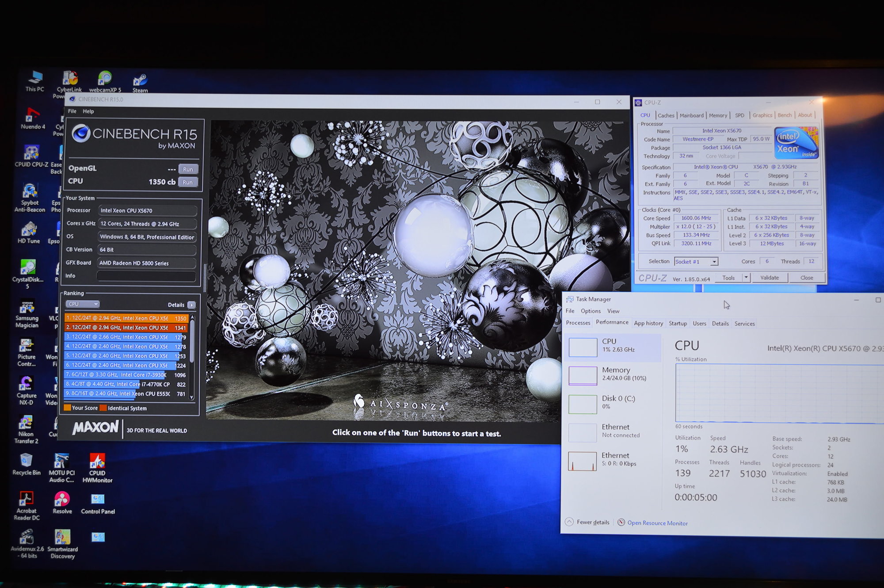Open the Socket #1 selection dropdown
Screen dimensions: 884x588
714,262
